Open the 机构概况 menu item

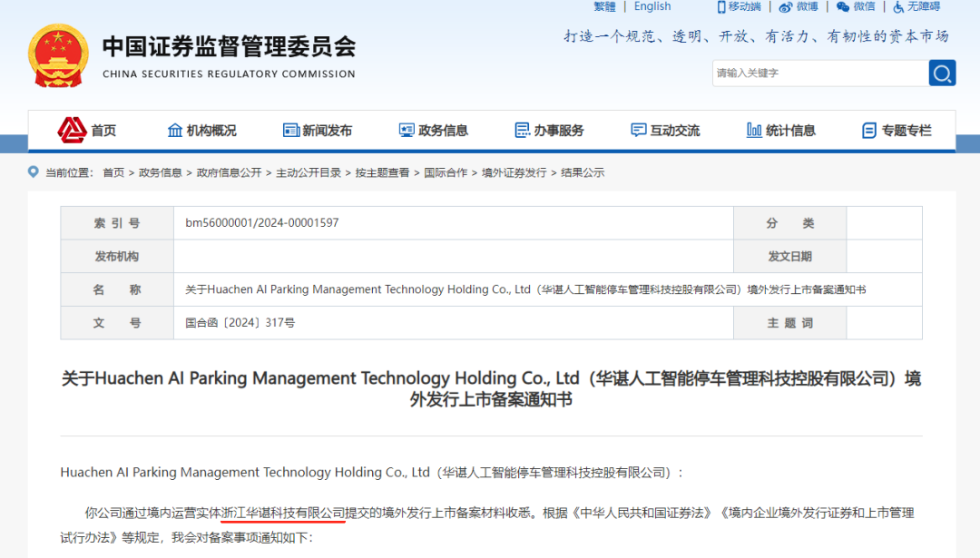(211, 131)
